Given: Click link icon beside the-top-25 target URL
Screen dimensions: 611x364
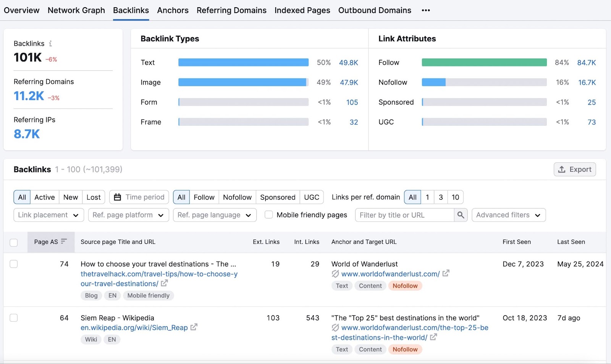Looking at the screenshot, I should coord(335,327).
